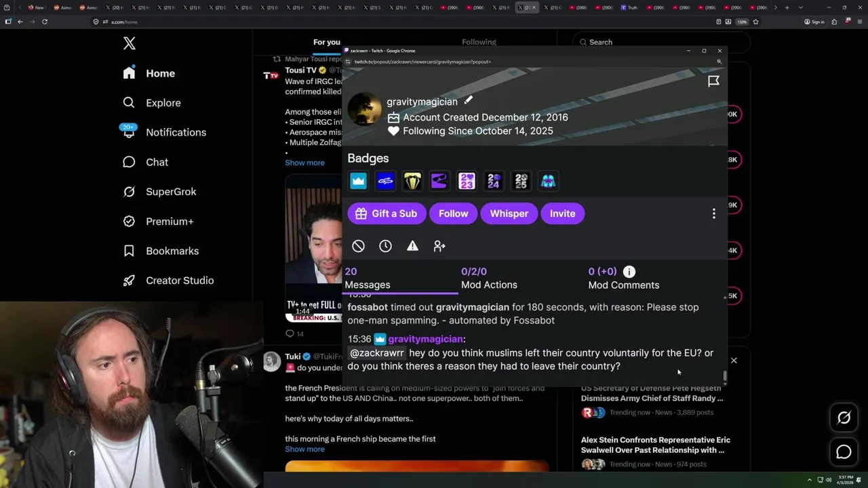
Task: Click the teal jacket badge
Action: click(548, 181)
